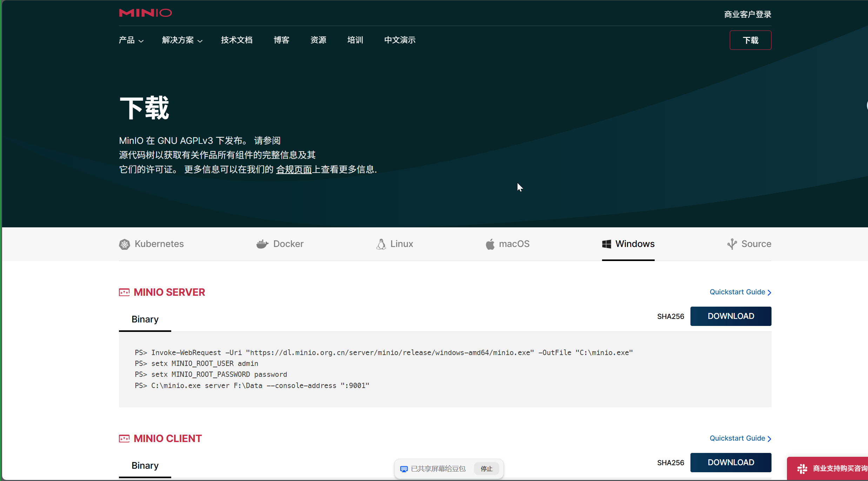Download the MinIO Server binary
The image size is (868, 481).
coord(731,316)
